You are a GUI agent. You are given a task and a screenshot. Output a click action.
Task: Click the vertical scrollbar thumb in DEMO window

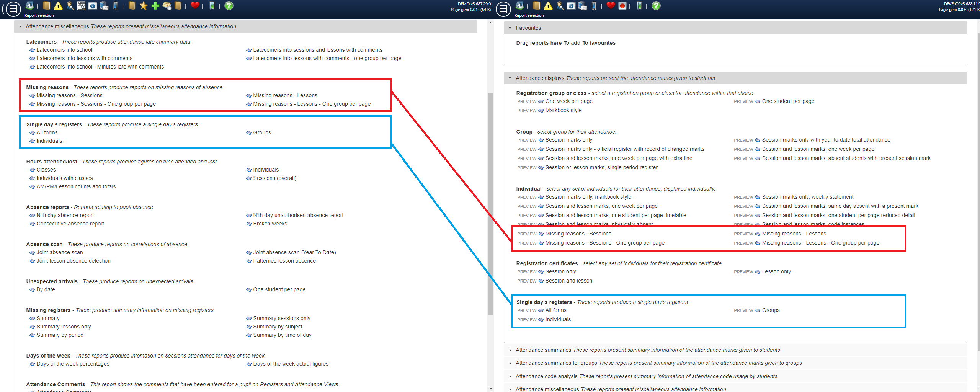click(490, 204)
